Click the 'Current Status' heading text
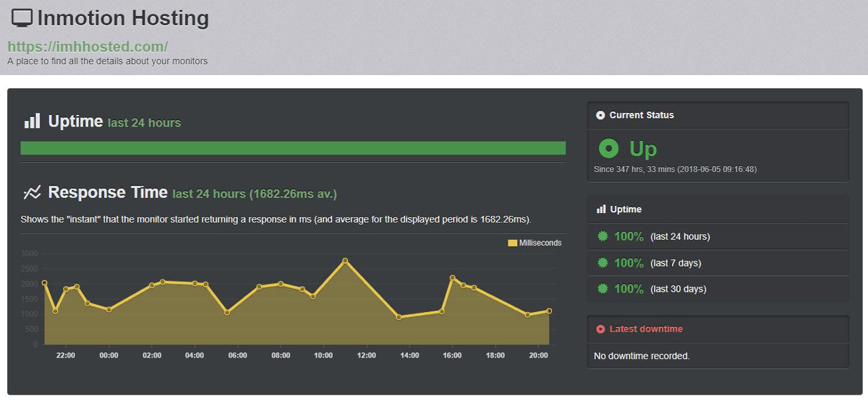The image size is (868, 401). (x=642, y=115)
